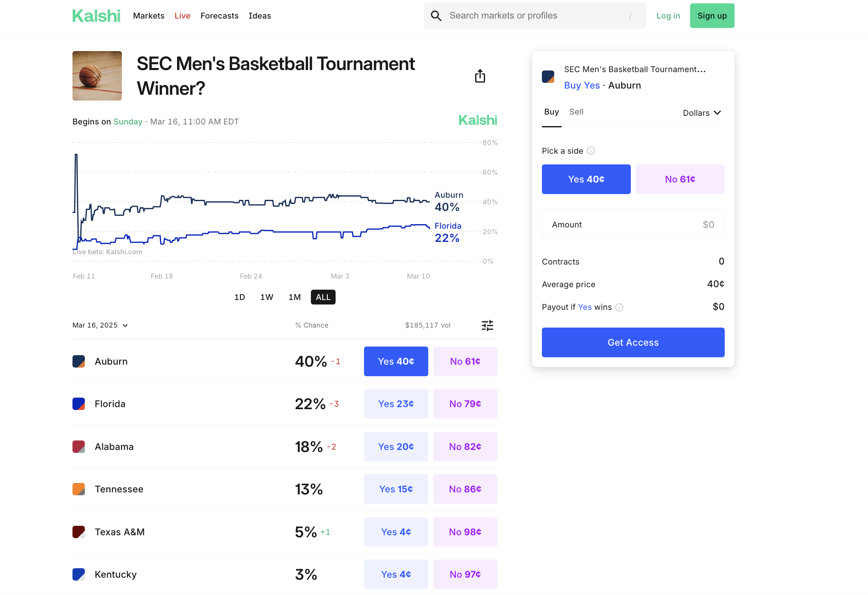Click the Kalshi logo in header
The width and height of the screenshot is (868, 595).
[x=96, y=16]
